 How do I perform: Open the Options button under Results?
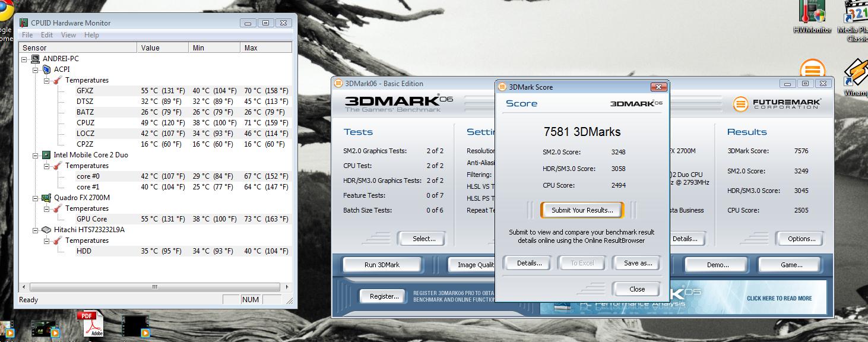pos(802,239)
